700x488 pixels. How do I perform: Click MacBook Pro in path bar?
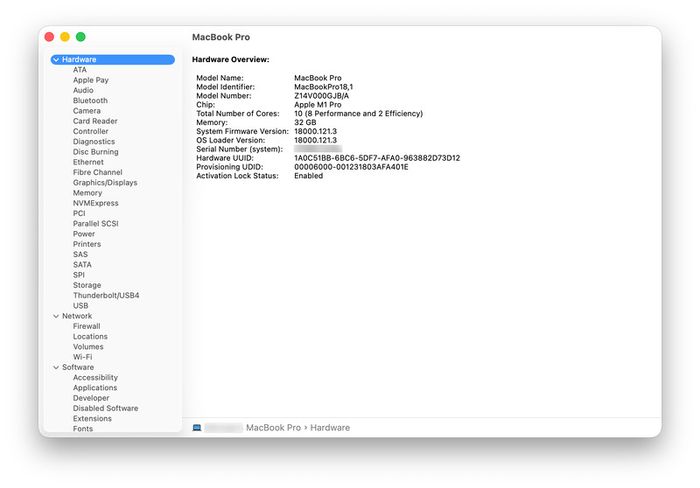[273, 428]
